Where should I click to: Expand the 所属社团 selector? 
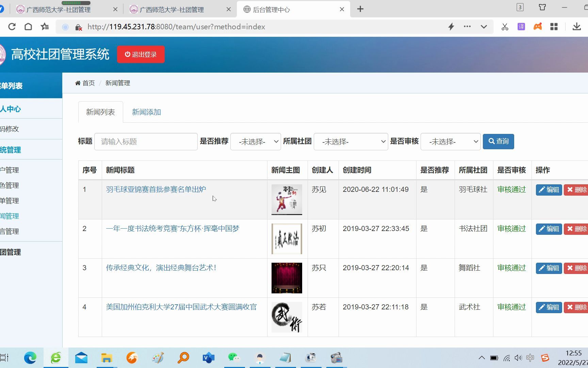click(350, 141)
